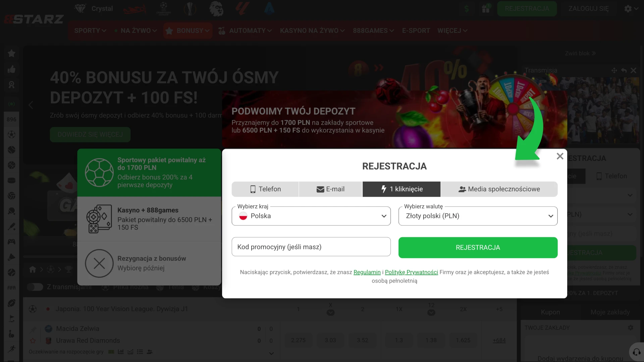Expand the Macida Zelwia match details chevron
644x362 pixels.
tap(271, 353)
